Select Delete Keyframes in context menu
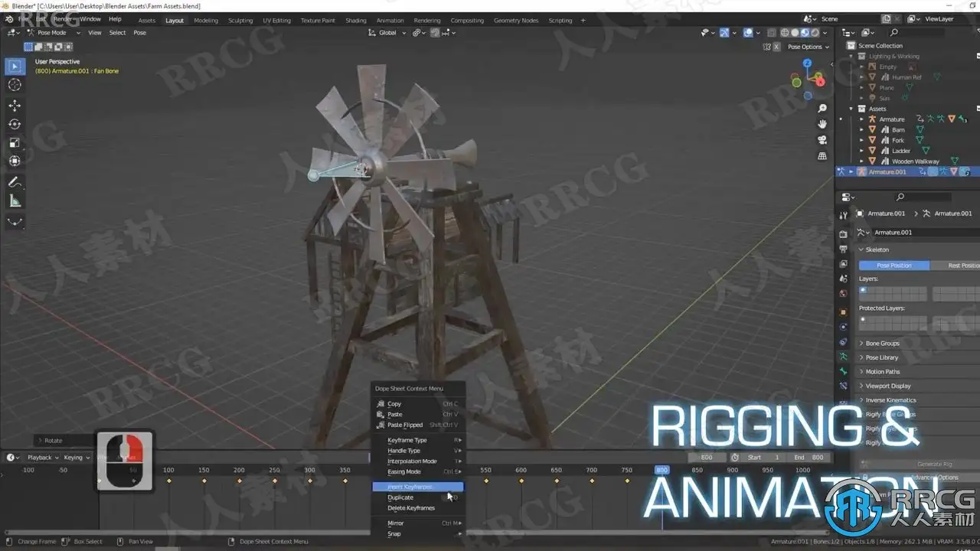This screenshot has height=551, width=980. tap(417, 508)
